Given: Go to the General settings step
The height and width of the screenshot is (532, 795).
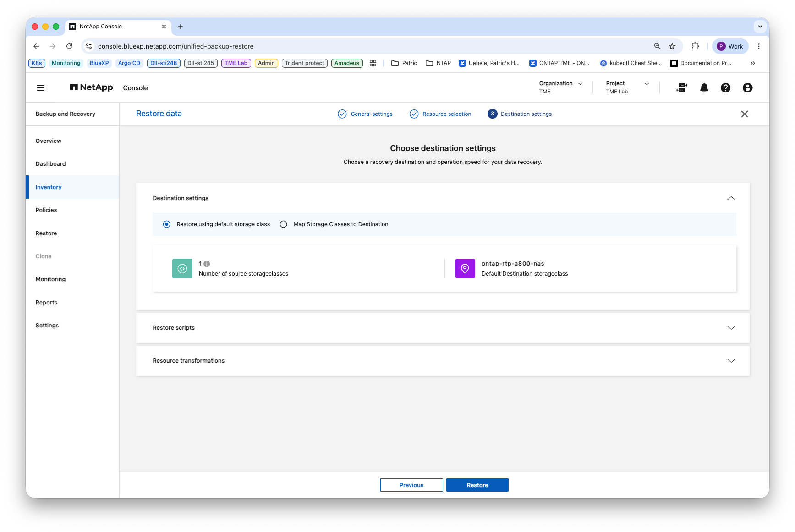Looking at the screenshot, I should pos(372,114).
